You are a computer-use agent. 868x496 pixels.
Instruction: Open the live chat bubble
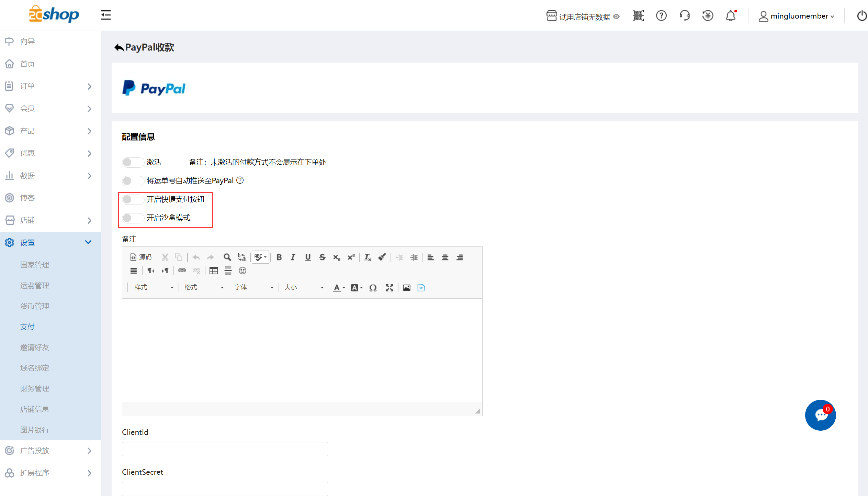point(820,415)
